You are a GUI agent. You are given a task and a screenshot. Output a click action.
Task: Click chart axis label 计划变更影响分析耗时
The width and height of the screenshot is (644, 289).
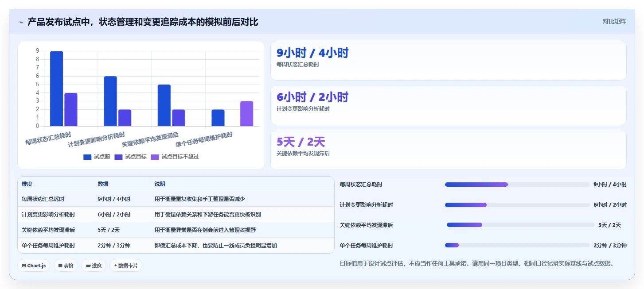coord(96,139)
